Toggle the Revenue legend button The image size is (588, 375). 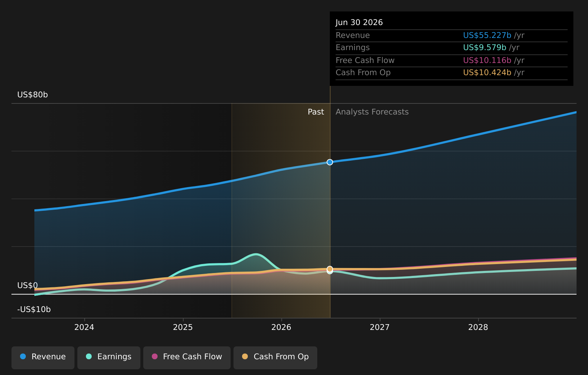[x=43, y=357]
